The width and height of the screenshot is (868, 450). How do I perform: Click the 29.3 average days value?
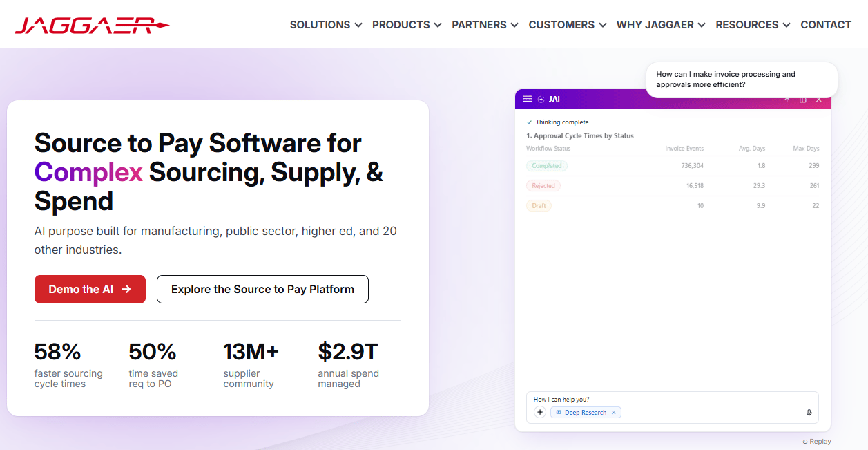[759, 186]
